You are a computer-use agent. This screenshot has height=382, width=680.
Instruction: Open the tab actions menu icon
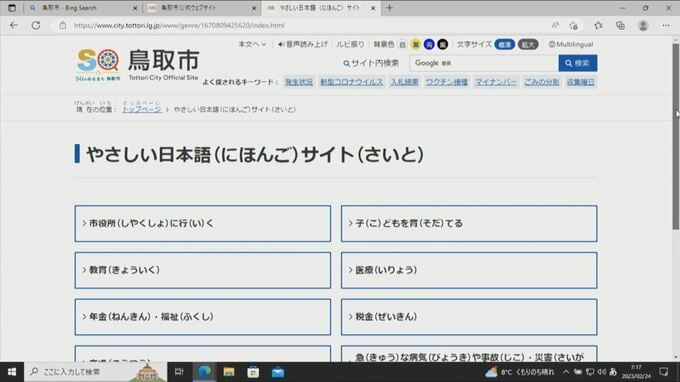pos(12,8)
